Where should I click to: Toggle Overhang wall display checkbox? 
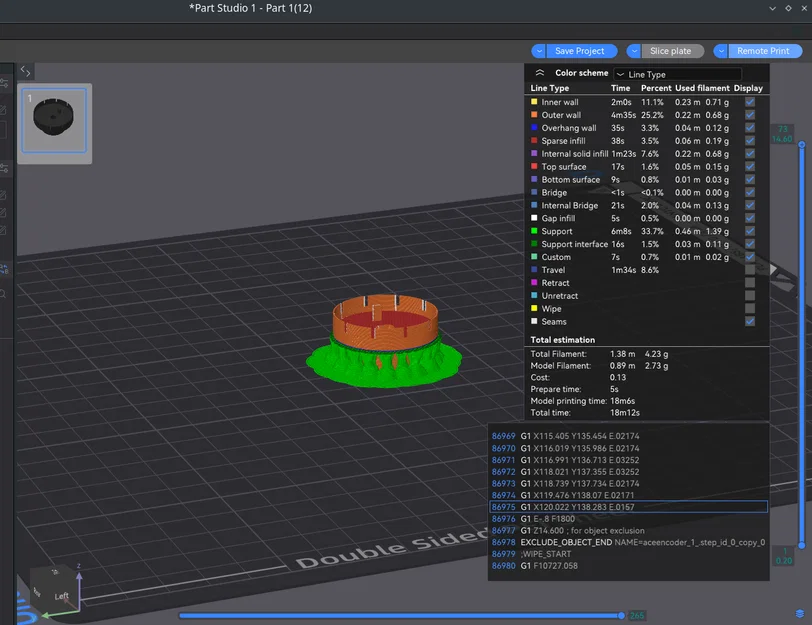pyautogui.click(x=749, y=128)
